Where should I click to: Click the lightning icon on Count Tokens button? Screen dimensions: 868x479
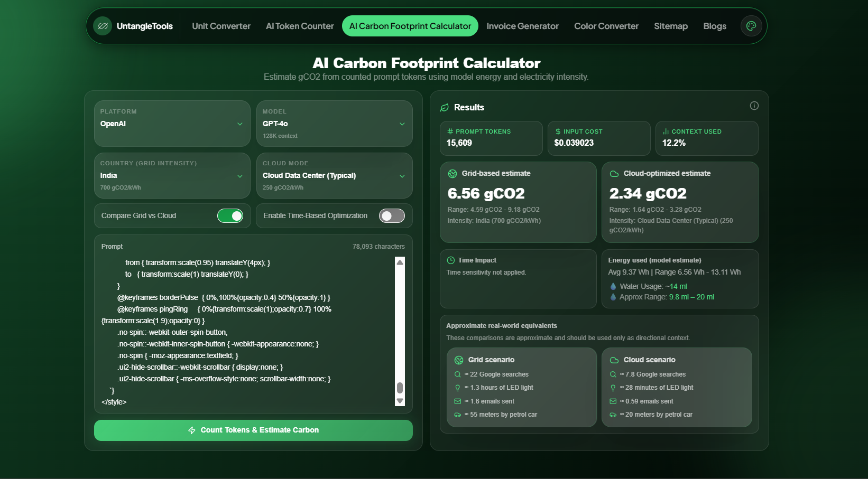click(192, 430)
